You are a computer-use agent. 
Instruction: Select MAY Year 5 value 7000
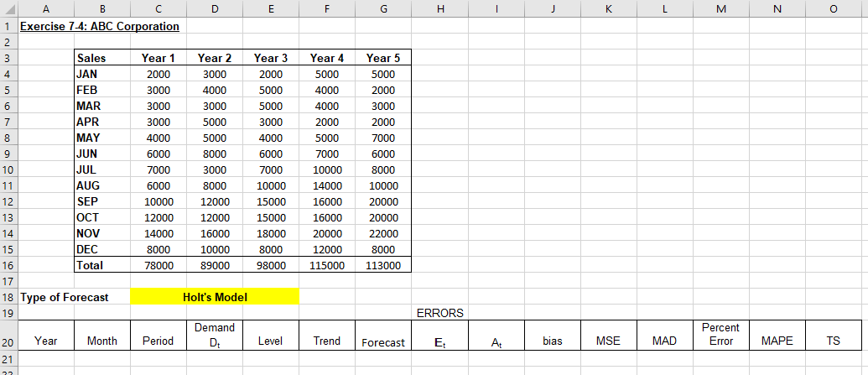tap(383, 138)
